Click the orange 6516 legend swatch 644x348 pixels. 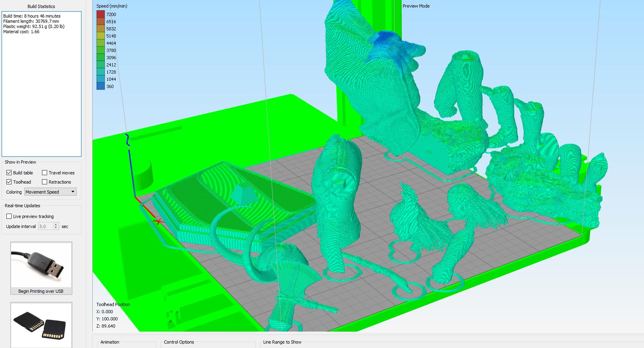101,22
